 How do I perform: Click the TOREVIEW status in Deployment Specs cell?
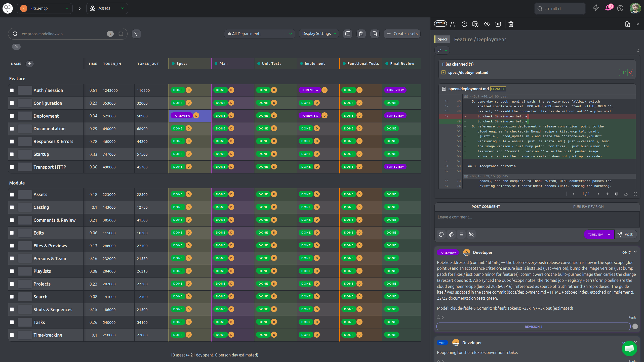182,116
